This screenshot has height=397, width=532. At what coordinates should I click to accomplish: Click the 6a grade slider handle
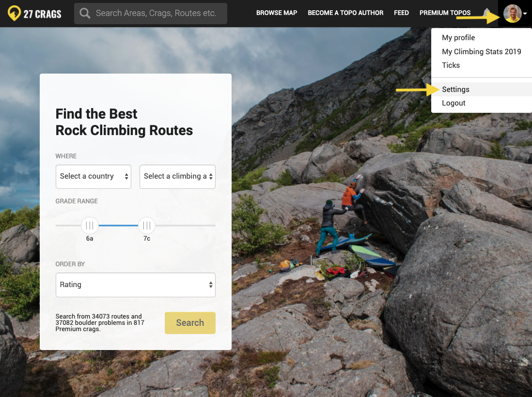[90, 226]
